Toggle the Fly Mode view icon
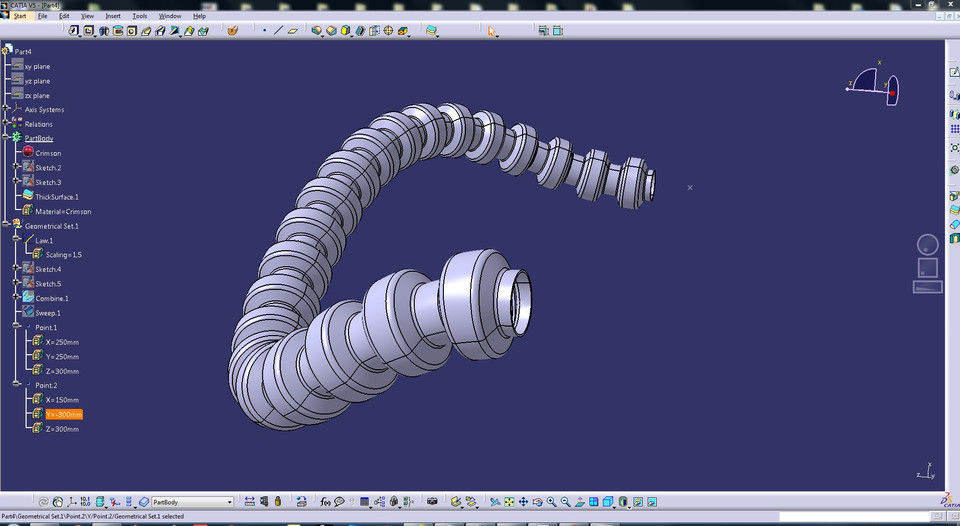This screenshot has height=526, width=960. coord(495,502)
